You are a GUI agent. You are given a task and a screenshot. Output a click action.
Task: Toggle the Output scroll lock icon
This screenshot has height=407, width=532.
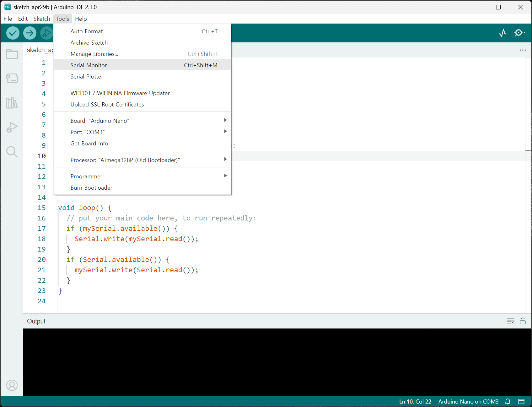[523, 321]
